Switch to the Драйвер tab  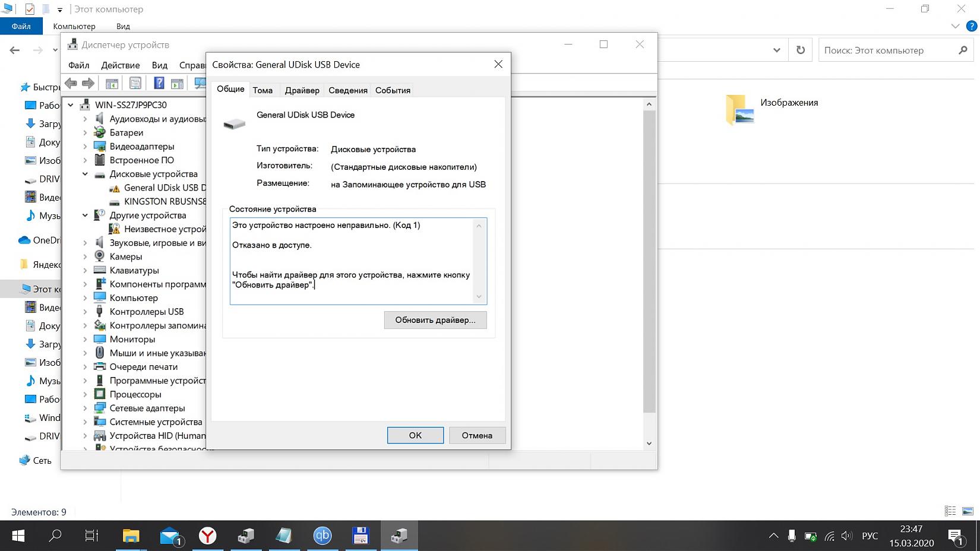pyautogui.click(x=302, y=90)
